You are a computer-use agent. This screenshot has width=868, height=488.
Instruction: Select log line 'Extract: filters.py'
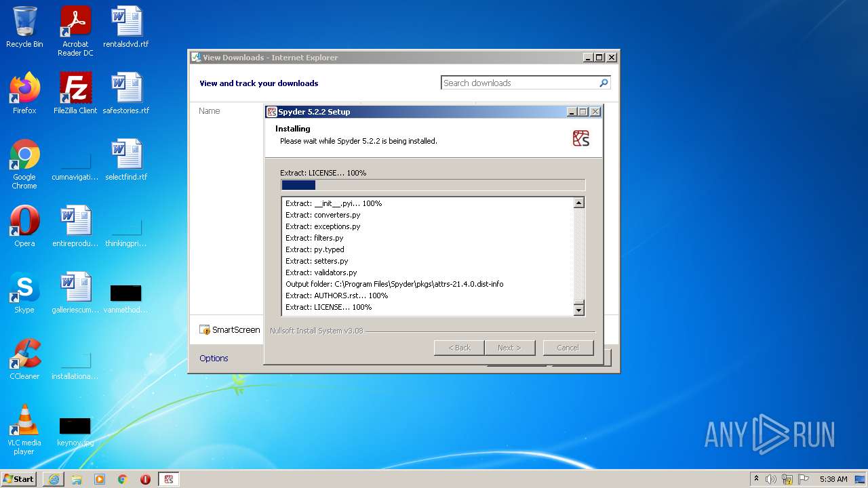pos(315,238)
